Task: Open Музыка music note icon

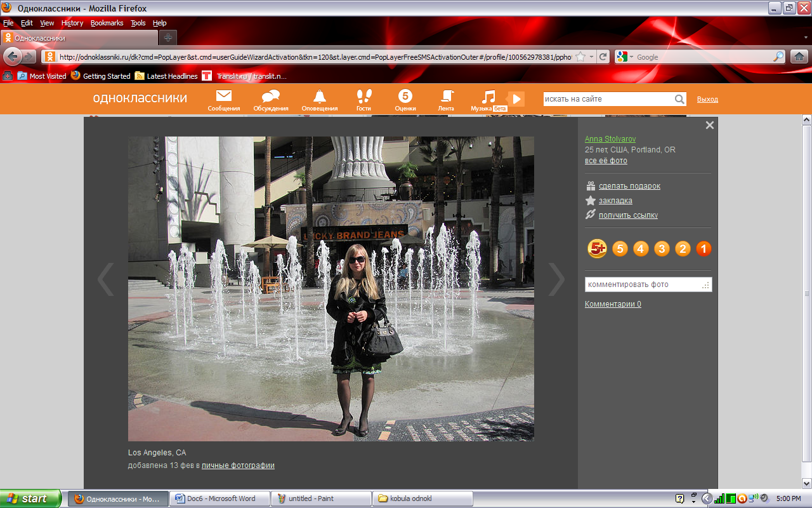Action: (x=488, y=97)
